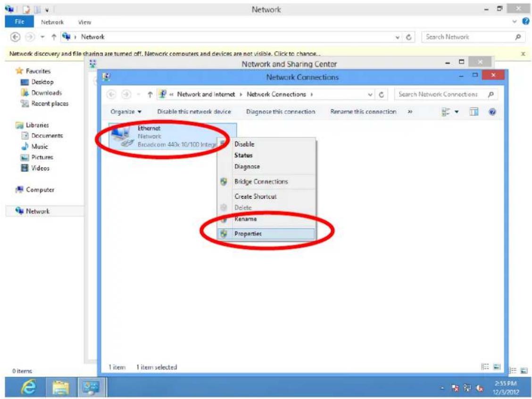The width and height of the screenshot is (532, 399).
Task: Click network icon in system tray
Action: pyautogui.click(x=468, y=388)
